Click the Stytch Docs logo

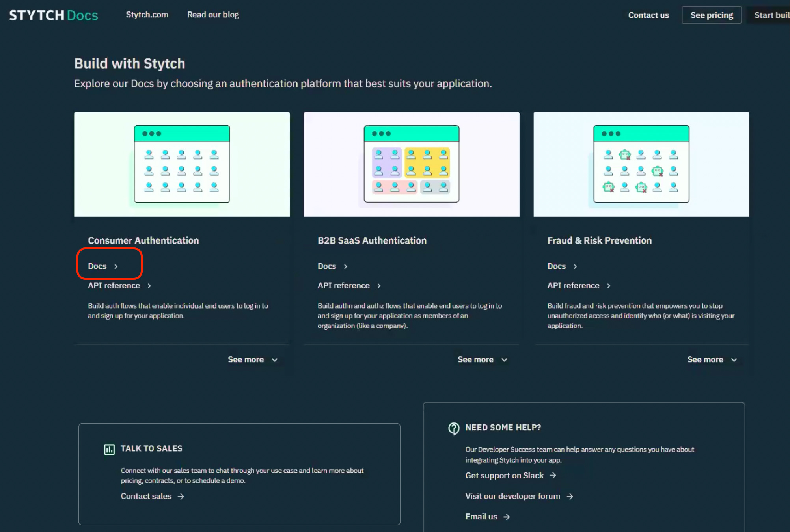point(53,15)
